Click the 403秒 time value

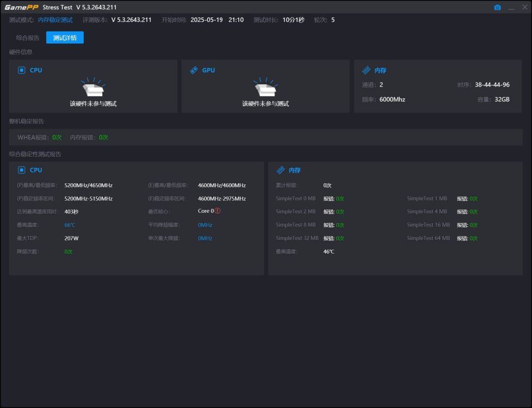pyautogui.click(x=71, y=212)
